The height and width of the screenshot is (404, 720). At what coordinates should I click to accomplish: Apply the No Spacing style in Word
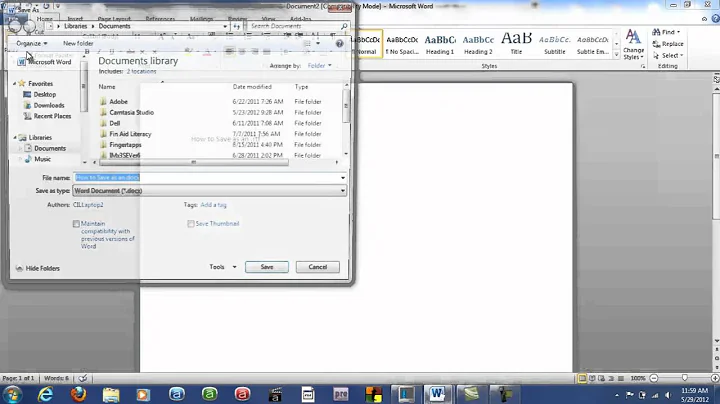click(402, 45)
